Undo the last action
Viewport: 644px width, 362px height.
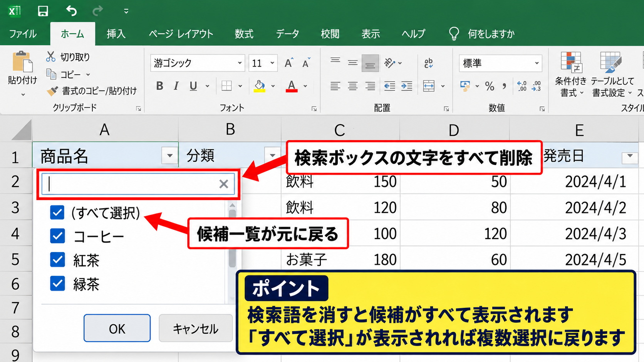pos(71,11)
